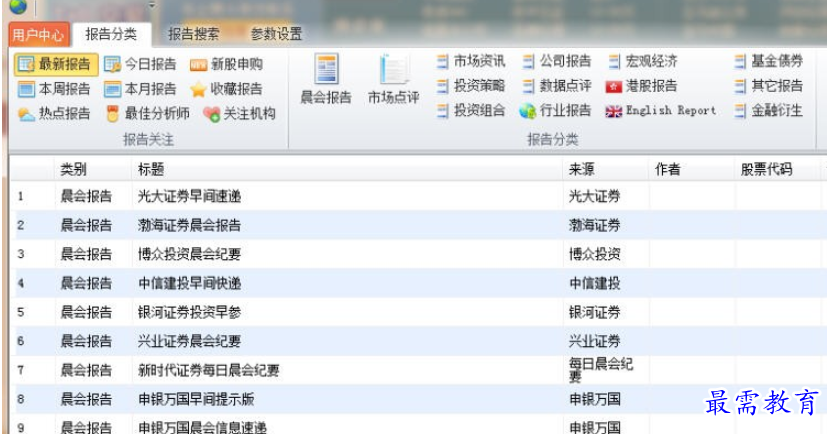Open the 最新报告 latest reports button

[x=56, y=64]
